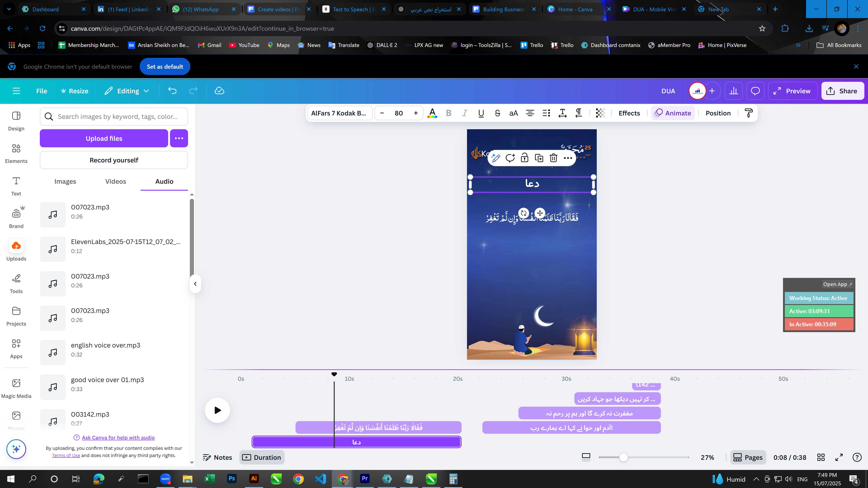Select good voice over 01.mp3 audio
Screen dimensions: 868x488
pos(114,387)
